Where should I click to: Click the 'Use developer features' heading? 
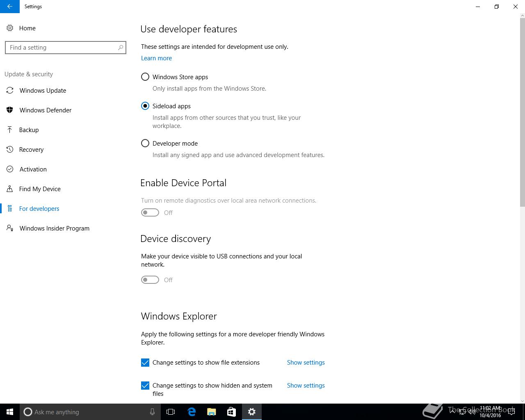pyautogui.click(x=189, y=29)
